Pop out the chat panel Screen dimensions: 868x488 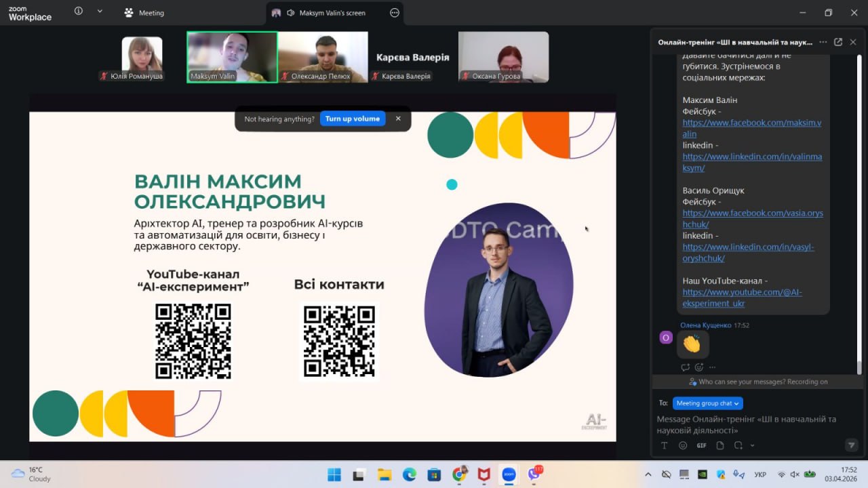(838, 42)
